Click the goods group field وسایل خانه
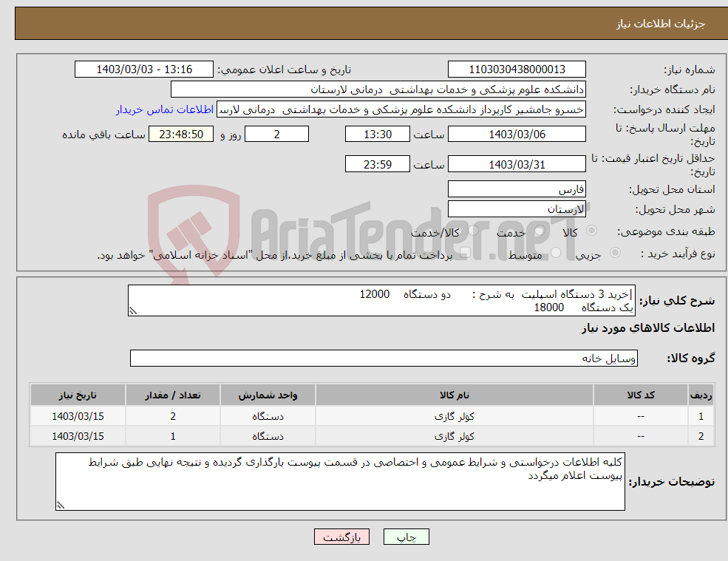 [x=384, y=358]
